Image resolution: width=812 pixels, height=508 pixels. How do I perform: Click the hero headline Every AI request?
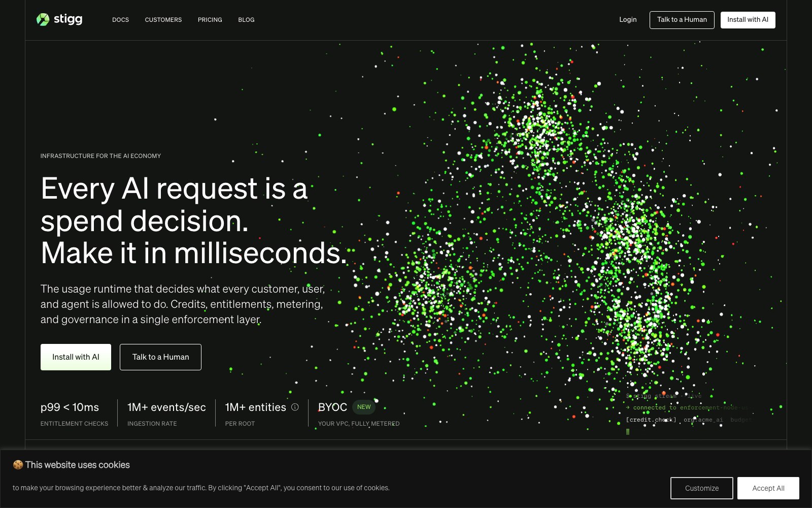tap(194, 220)
